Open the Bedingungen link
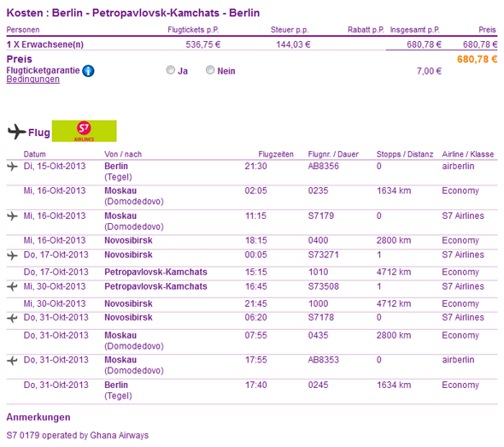The height and width of the screenshot is (447, 504). coord(32,79)
